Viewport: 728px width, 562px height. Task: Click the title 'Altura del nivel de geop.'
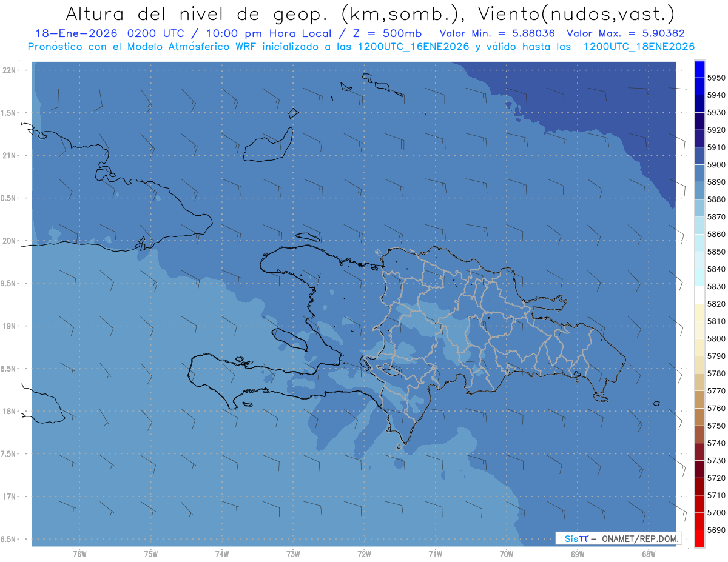tap(198, 13)
